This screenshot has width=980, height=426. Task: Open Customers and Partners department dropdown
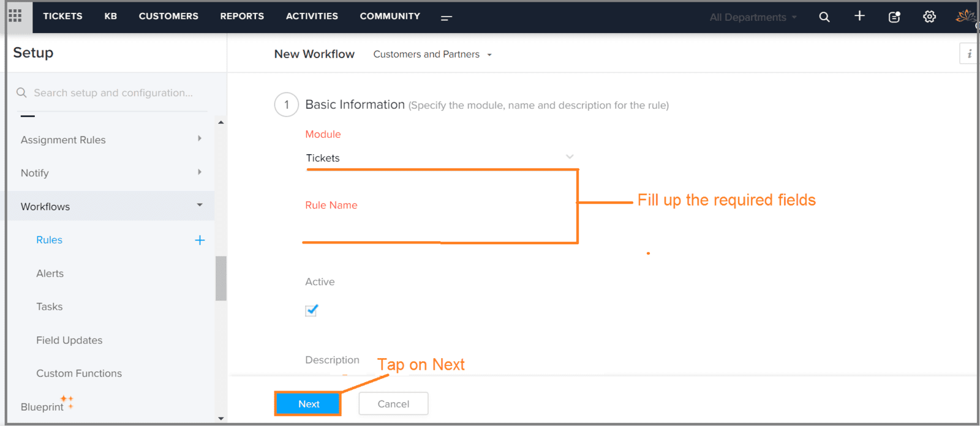[432, 54]
